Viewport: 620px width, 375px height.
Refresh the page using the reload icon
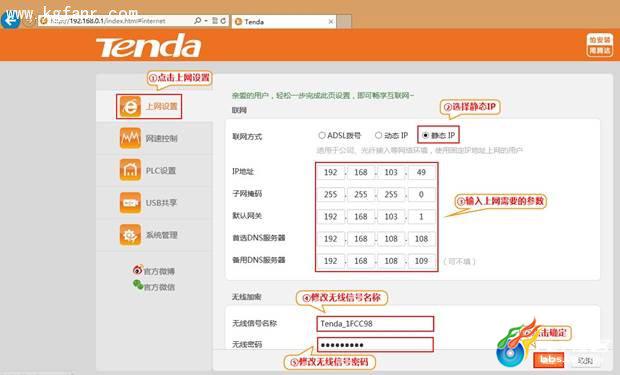pyautogui.click(x=223, y=21)
